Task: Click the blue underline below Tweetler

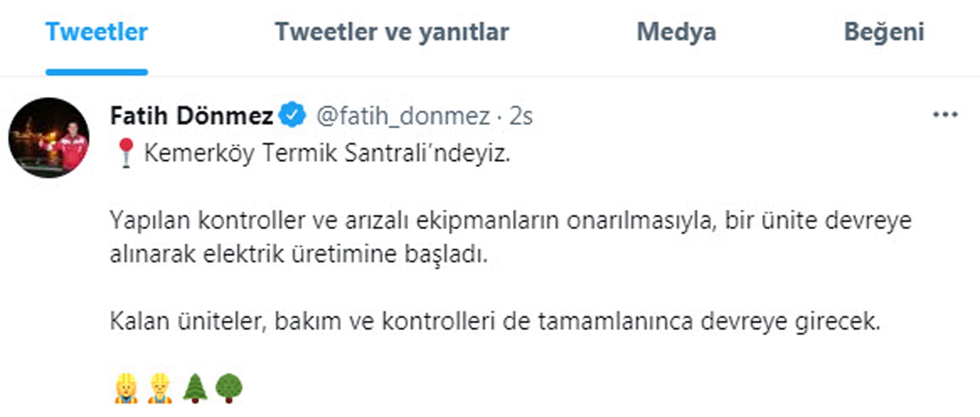Action: click(96, 70)
